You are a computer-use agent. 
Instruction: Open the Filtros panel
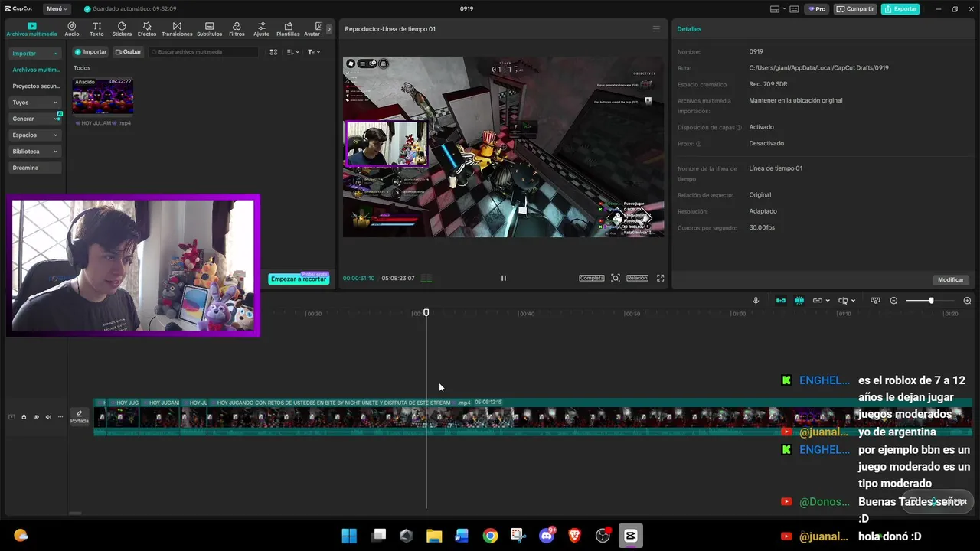click(237, 29)
